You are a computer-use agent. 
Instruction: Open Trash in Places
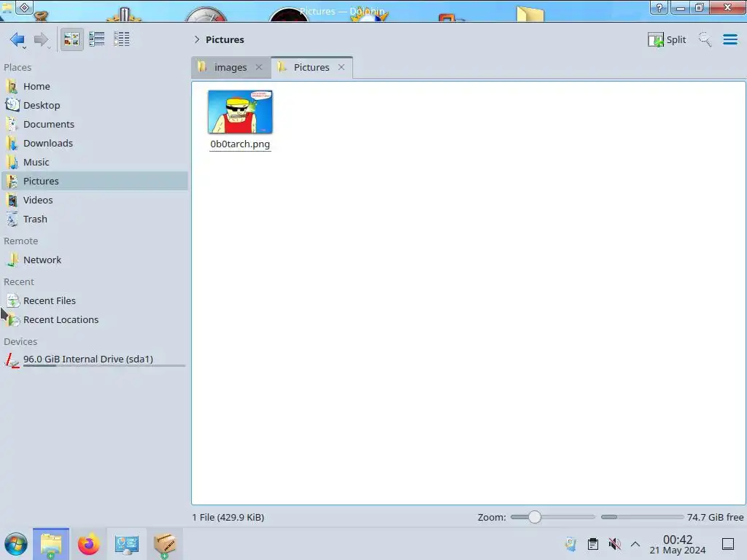pos(96,219)
